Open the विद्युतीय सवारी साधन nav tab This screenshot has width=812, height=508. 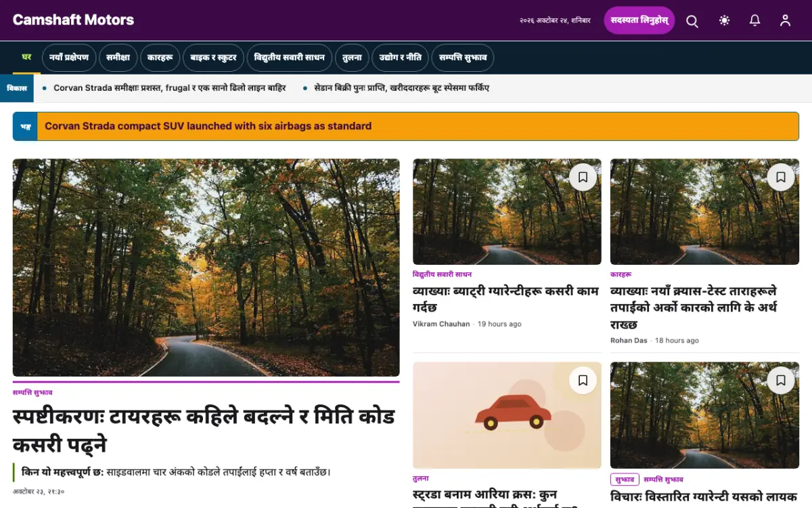tap(290, 58)
